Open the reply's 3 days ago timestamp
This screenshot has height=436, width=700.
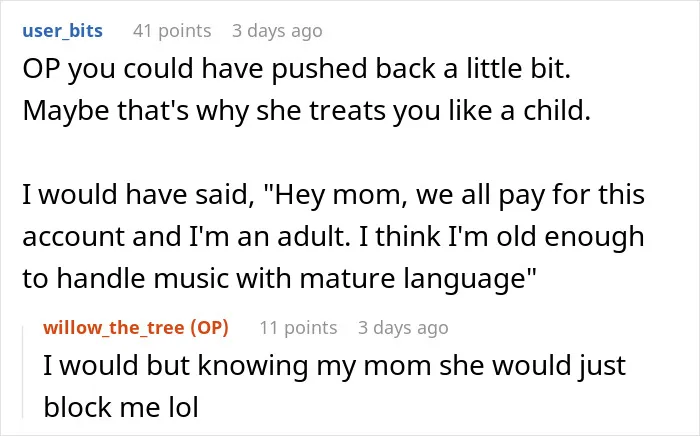point(403,328)
